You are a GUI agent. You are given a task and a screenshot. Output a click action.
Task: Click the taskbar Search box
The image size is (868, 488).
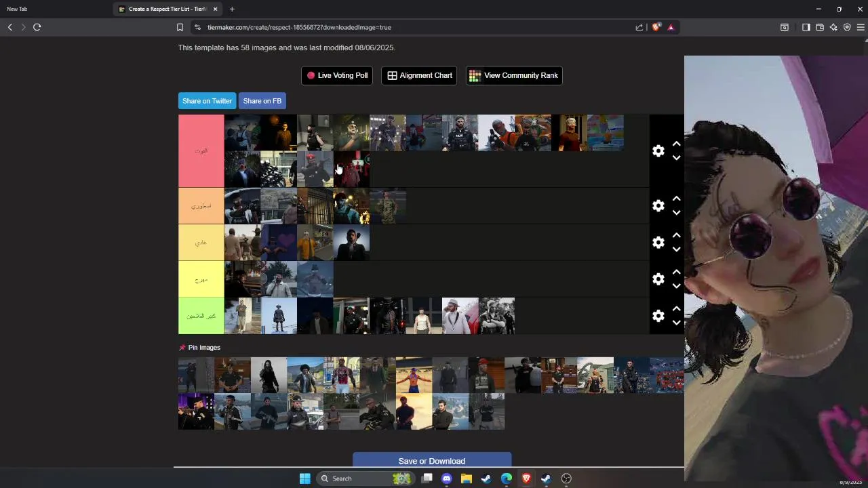[x=365, y=479]
